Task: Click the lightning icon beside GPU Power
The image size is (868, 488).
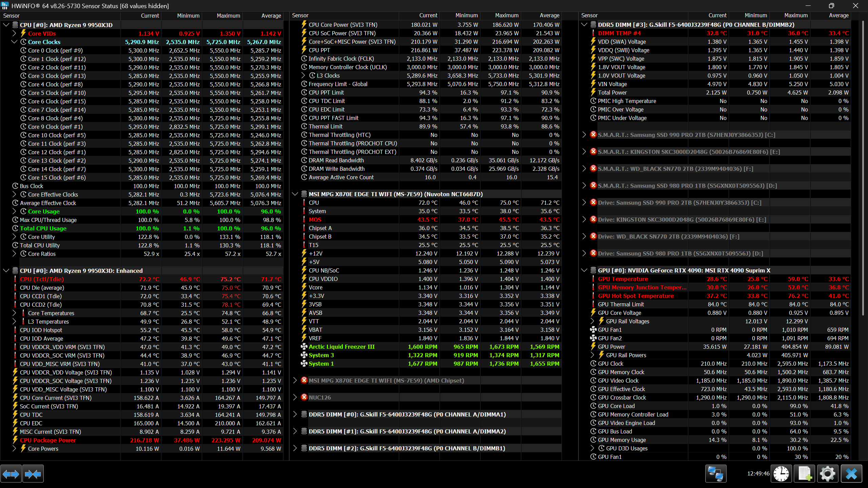Action: click(593, 346)
